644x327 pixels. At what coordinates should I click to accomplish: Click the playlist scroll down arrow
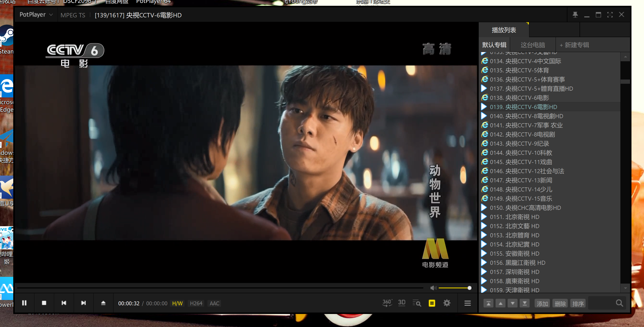(625, 288)
